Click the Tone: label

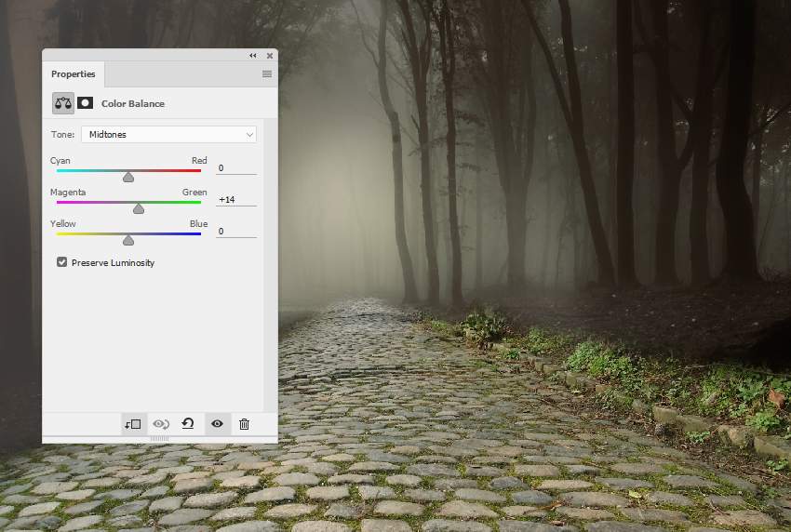click(62, 135)
